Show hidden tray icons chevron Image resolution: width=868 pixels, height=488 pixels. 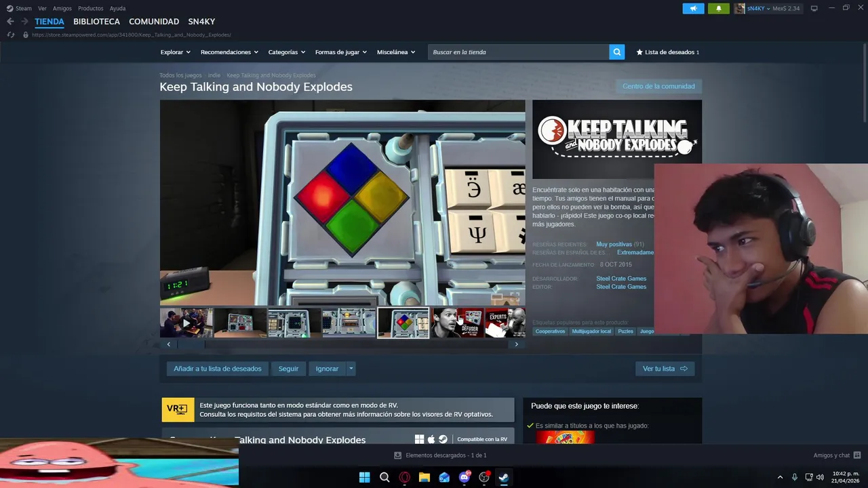click(780, 477)
